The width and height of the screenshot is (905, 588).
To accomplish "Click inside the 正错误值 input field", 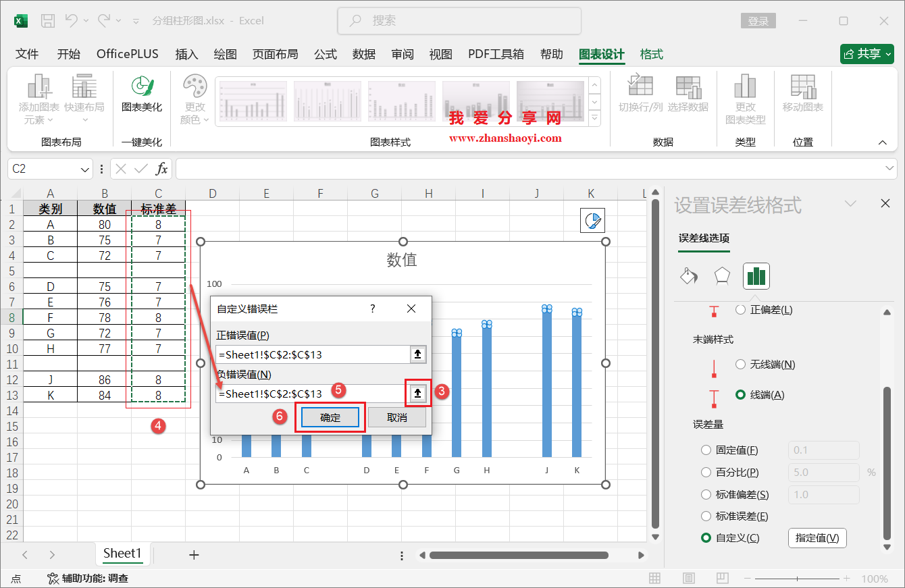I will pyautogui.click(x=311, y=354).
